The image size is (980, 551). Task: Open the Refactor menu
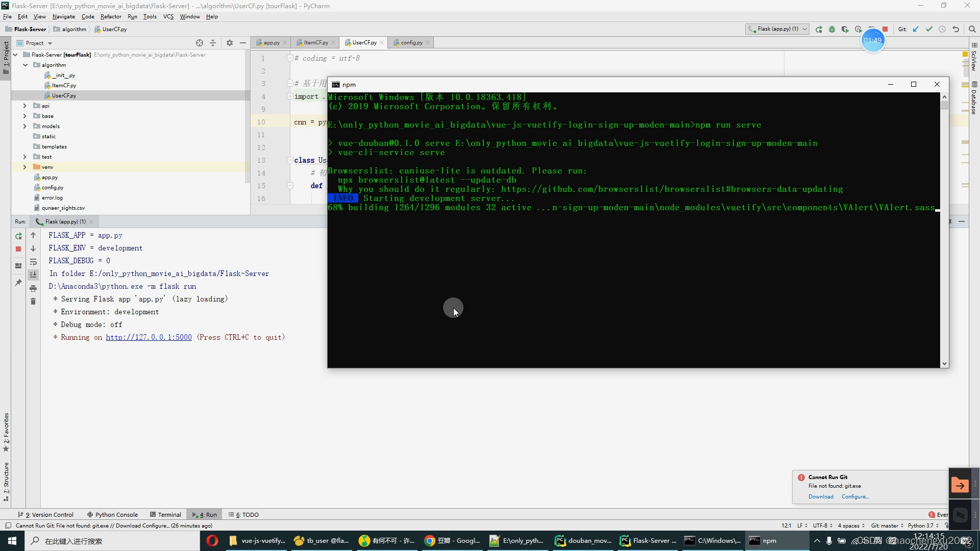111,16
